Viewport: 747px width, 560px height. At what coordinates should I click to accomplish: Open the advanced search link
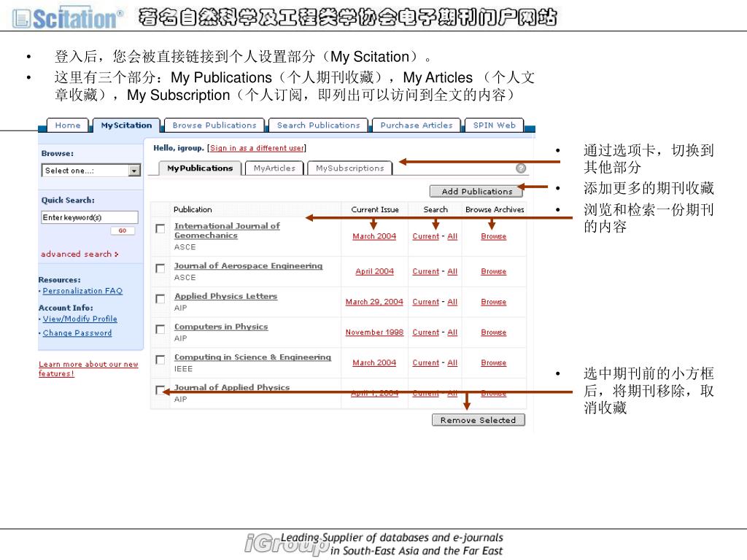pos(80,254)
